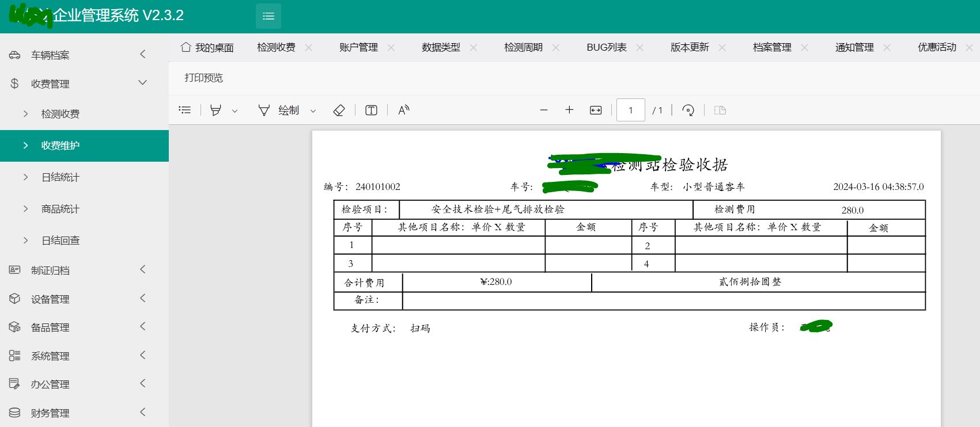Rotate the page with the rotate icon

tap(688, 110)
